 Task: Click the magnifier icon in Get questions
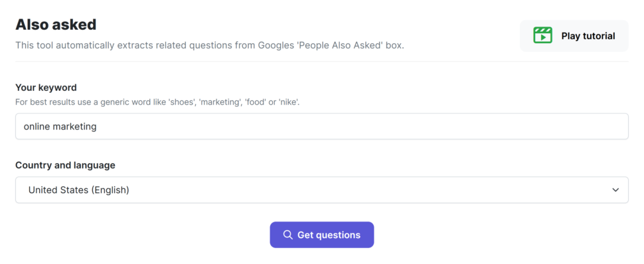pyautogui.click(x=288, y=235)
